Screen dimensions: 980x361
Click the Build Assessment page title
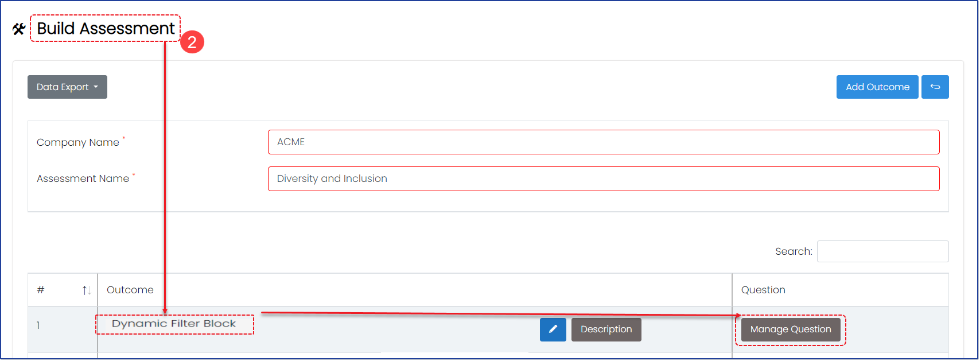[x=106, y=28]
